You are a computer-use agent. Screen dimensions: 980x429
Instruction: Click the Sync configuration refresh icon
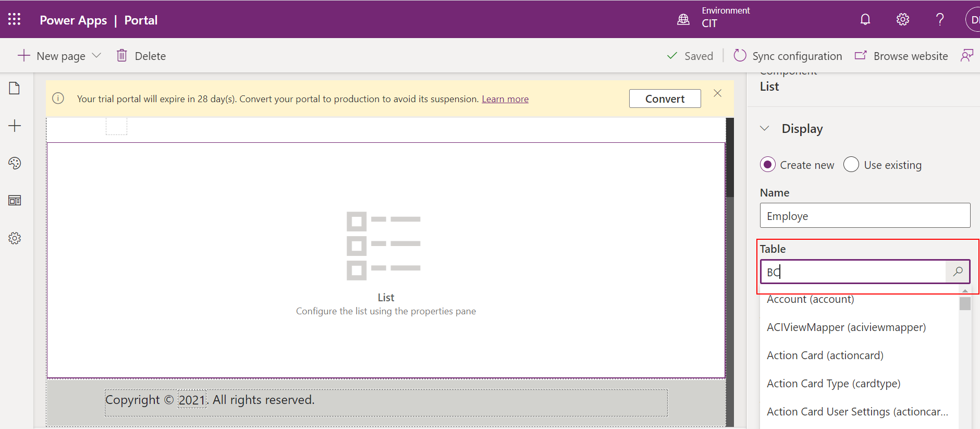click(x=740, y=55)
